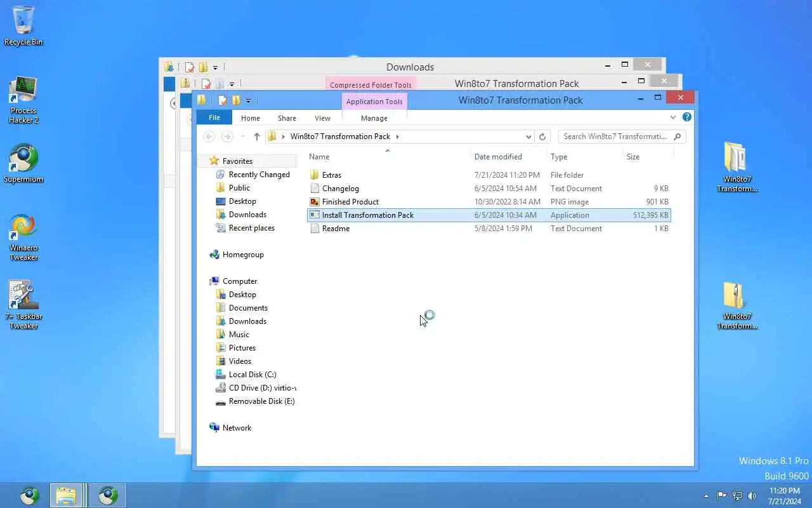
Task: Open the Manage ribbon tab
Action: (x=374, y=118)
